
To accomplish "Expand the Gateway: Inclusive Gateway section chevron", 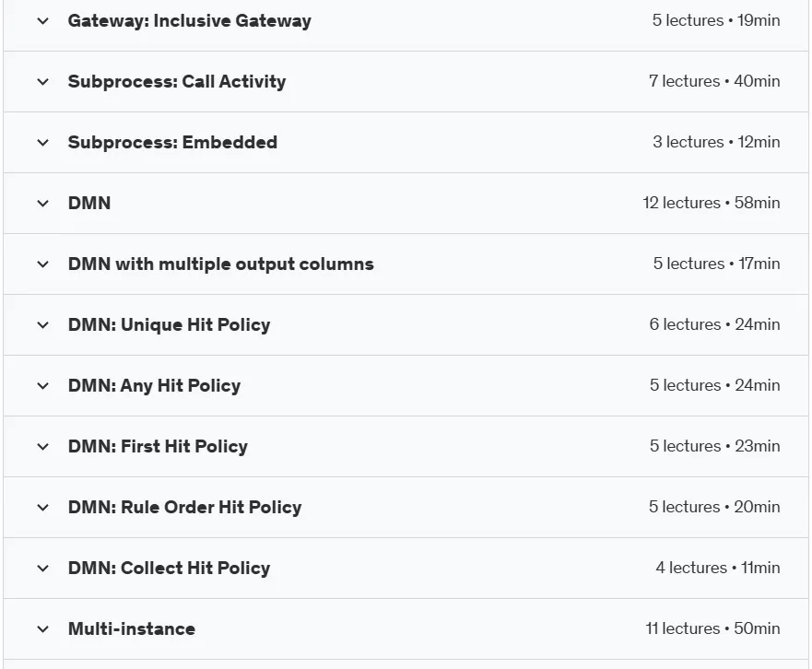I will 43,21.
